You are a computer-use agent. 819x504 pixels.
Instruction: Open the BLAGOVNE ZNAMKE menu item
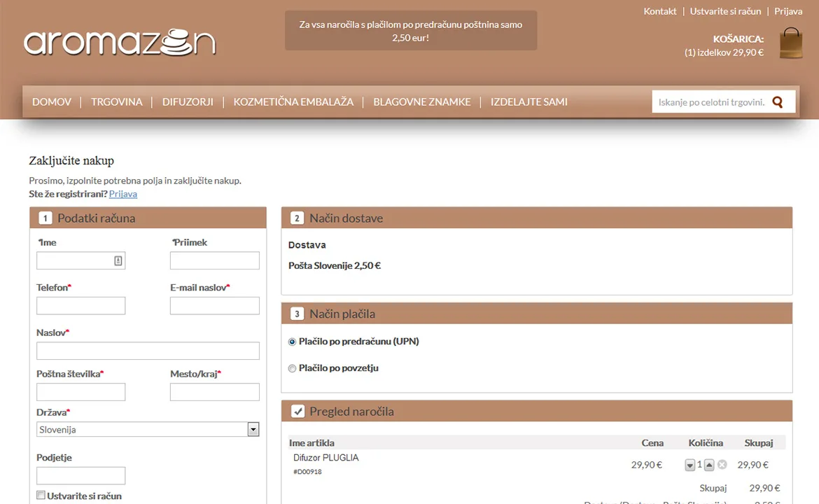click(422, 101)
